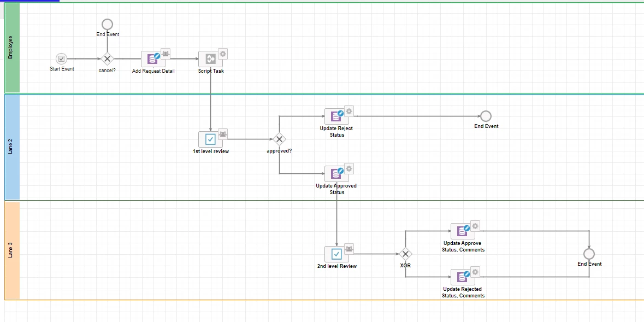The image size is (644, 322).
Task: Select the Add Request Detail task icon
Action: (153, 59)
